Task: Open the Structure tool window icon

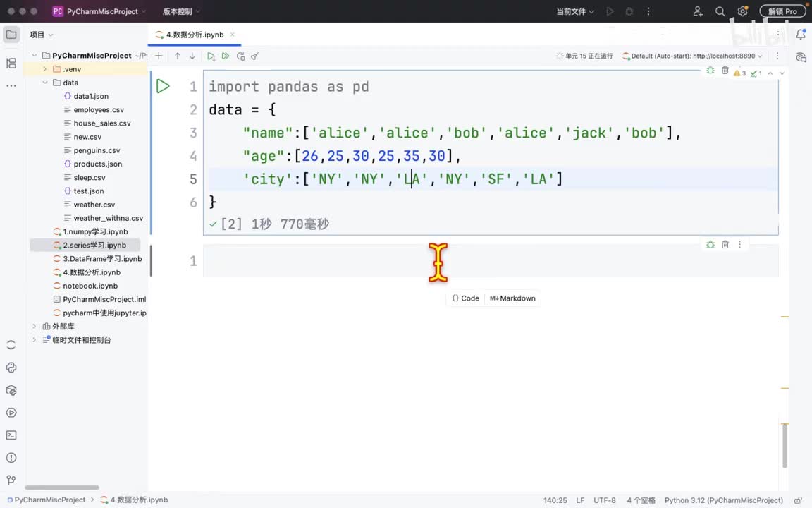Action: 11,64
